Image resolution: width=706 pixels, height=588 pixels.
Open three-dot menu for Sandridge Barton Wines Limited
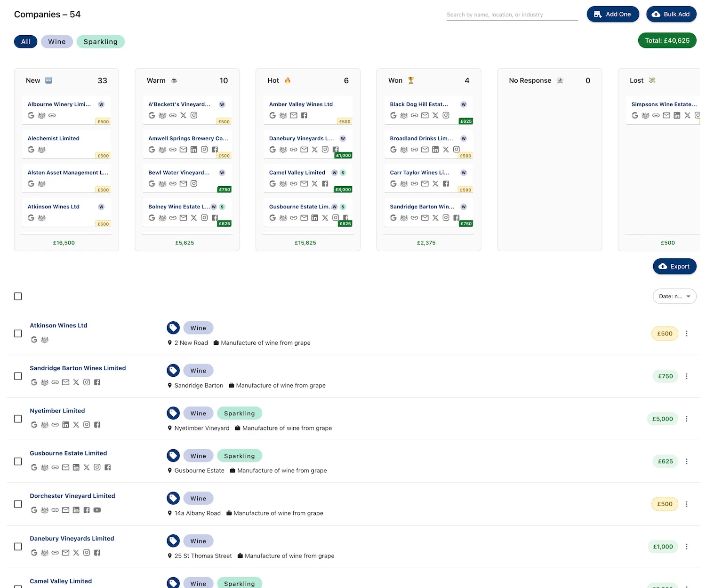click(x=687, y=376)
